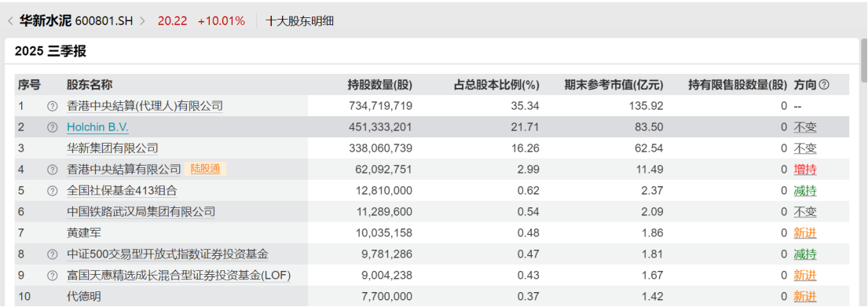Click the 占总股本比例(%) column header
868x307 pixels.
click(496, 85)
